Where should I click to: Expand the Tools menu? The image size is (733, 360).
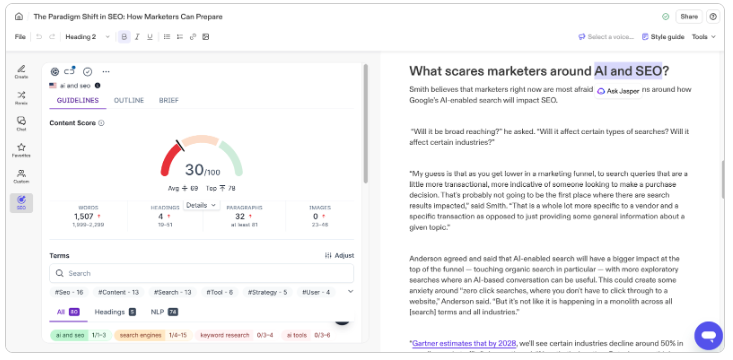point(704,37)
